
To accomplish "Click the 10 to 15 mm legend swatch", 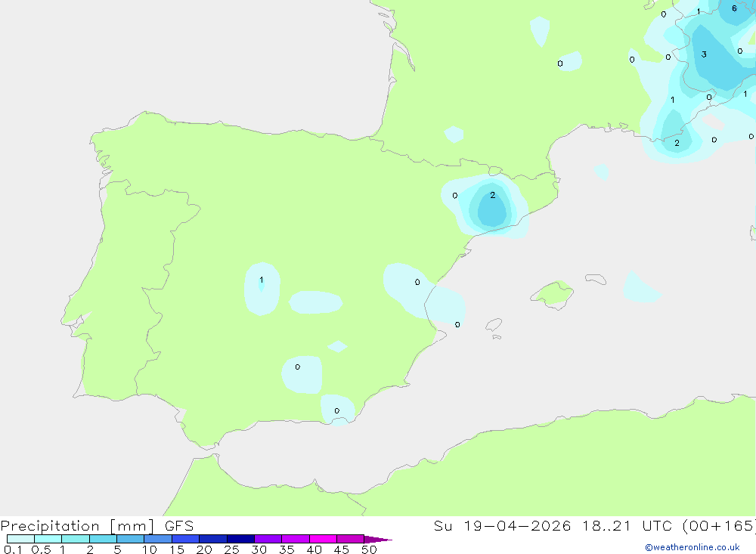I will pyautogui.click(x=158, y=539).
